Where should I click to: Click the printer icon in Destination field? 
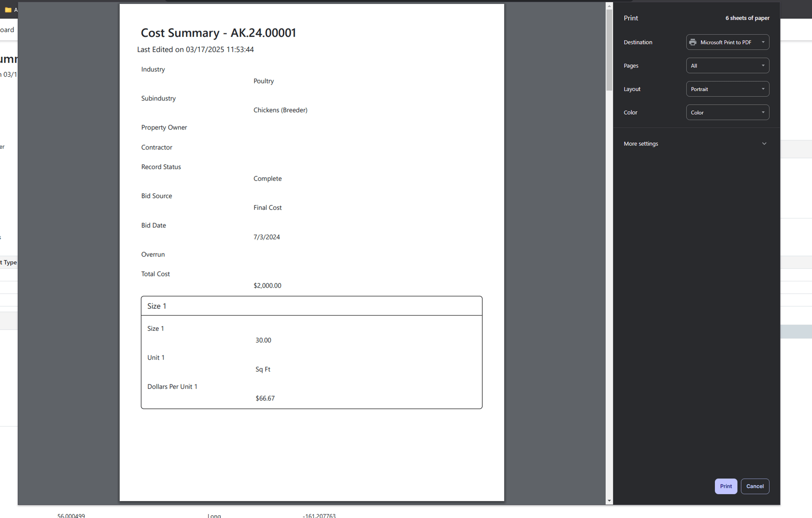pyautogui.click(x=693, y=42)
